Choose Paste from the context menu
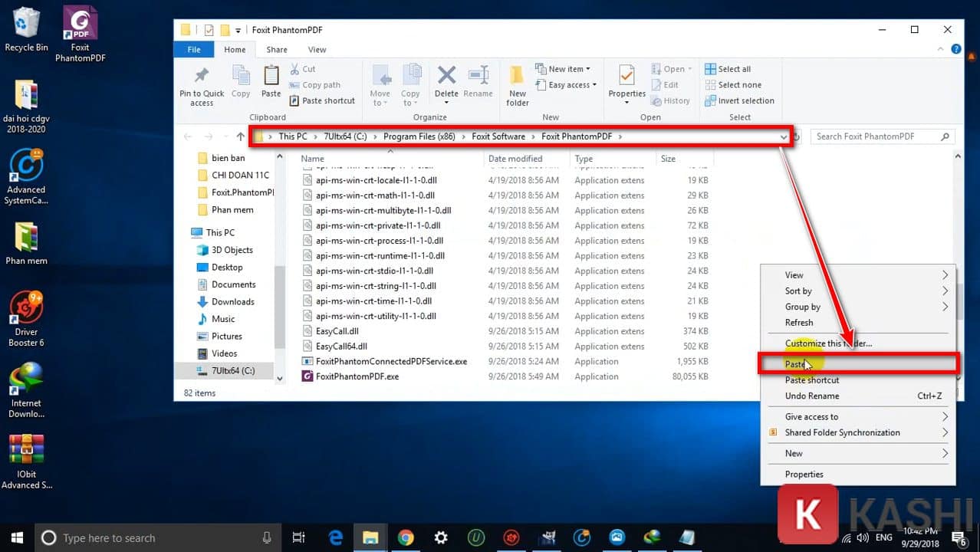 coord(797,363)
